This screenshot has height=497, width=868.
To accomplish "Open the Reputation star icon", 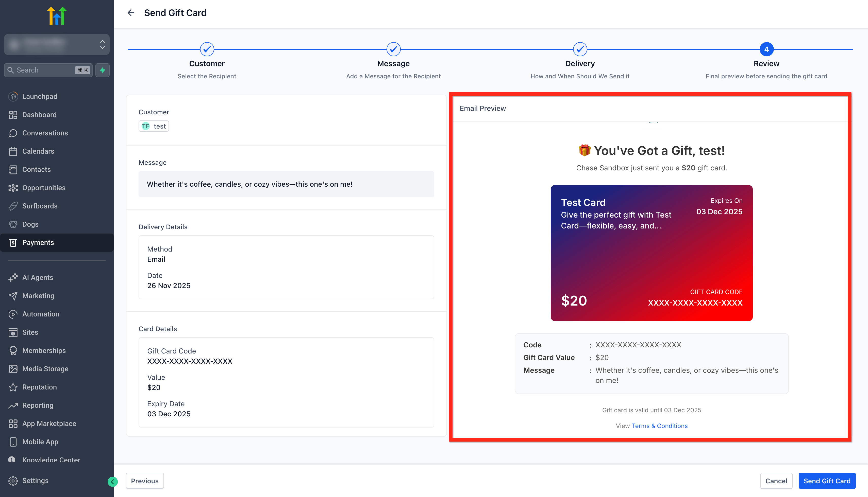I will click(13, 387).
